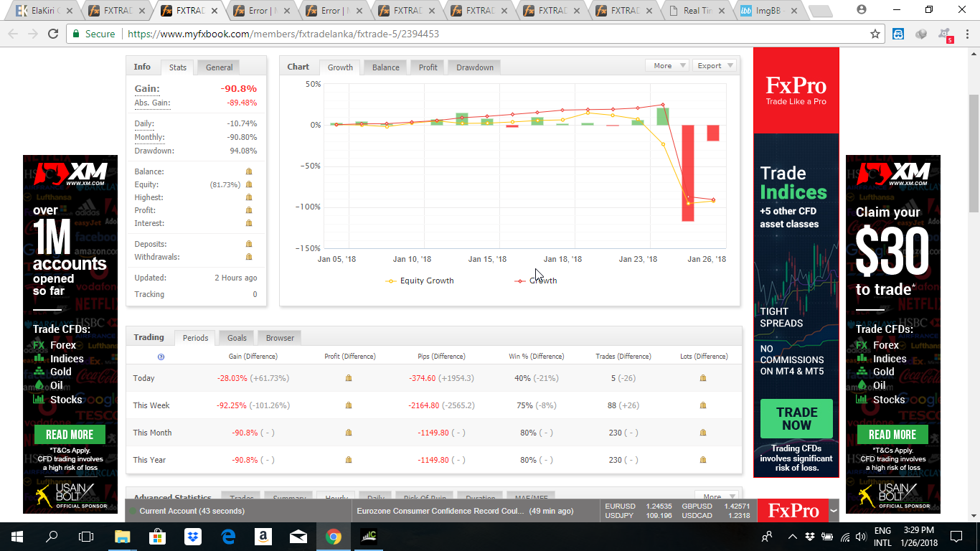Open the Export dropdown above the chart
The width and height of the screenshot is (980, 551).
pyautogui.click(x=715, y=65)
